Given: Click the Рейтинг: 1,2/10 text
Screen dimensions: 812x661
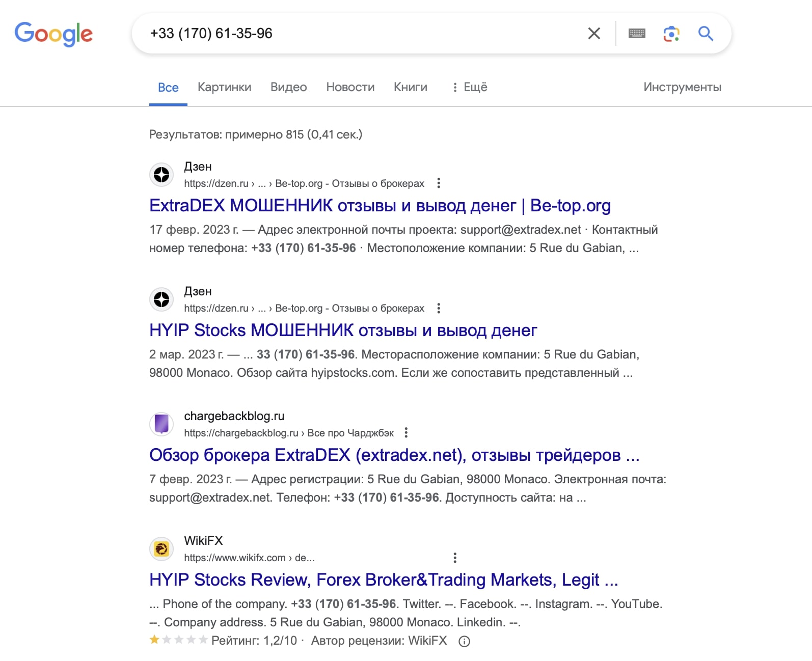Looking at the screenshot, I should [254, 641].
